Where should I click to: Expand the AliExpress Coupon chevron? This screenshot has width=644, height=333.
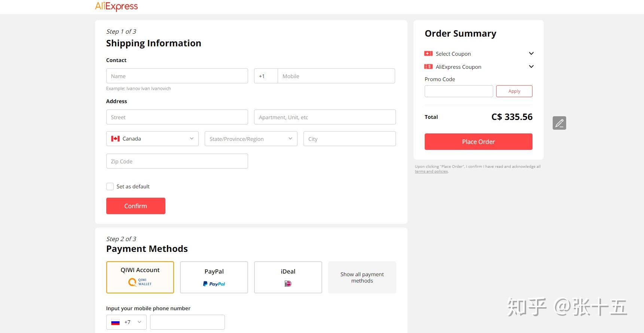[x=531, y=67]
